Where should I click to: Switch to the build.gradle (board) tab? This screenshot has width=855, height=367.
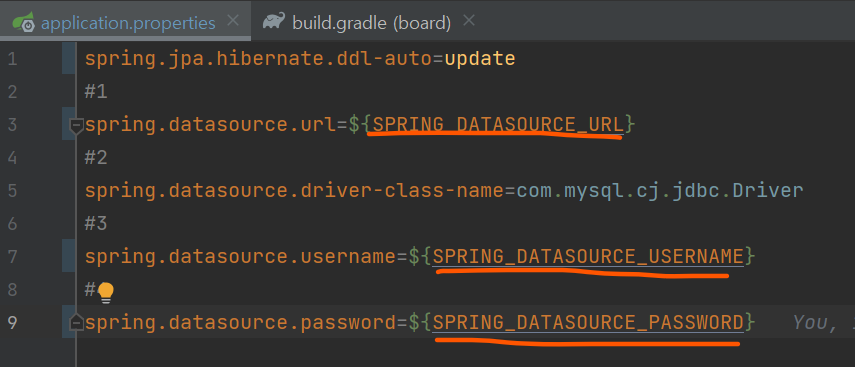pos(371,23)
